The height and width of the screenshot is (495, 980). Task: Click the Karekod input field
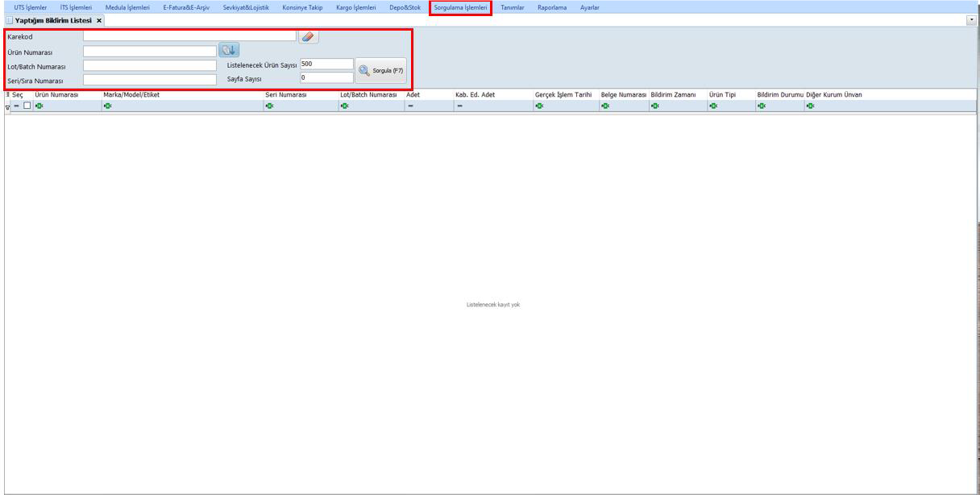[x=189, y=36]
